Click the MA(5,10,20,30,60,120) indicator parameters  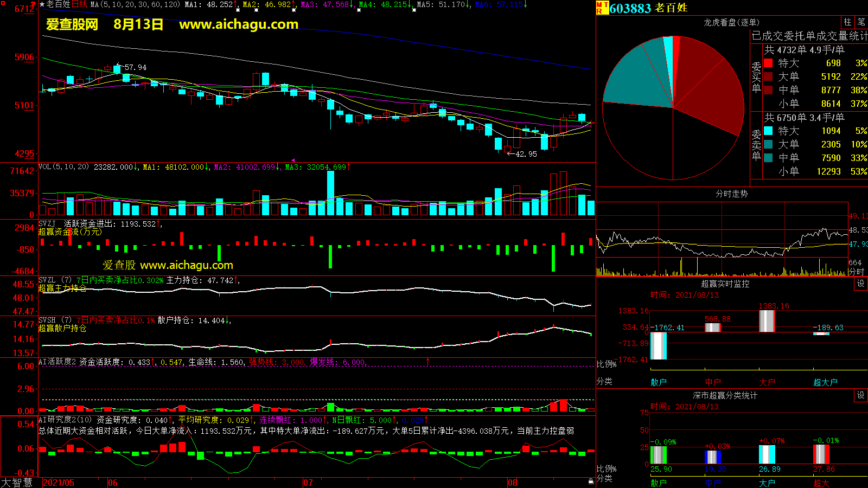[135, 4]
